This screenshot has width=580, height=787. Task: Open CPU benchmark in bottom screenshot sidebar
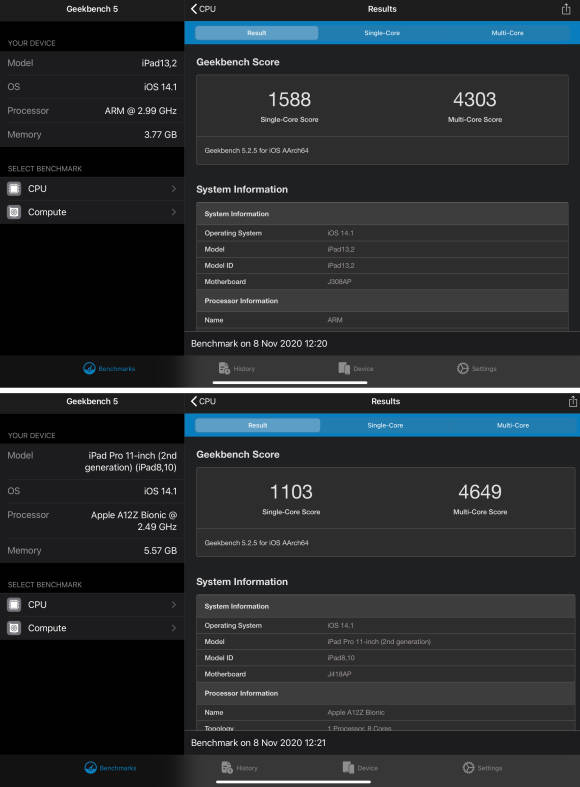click(92, 605)
